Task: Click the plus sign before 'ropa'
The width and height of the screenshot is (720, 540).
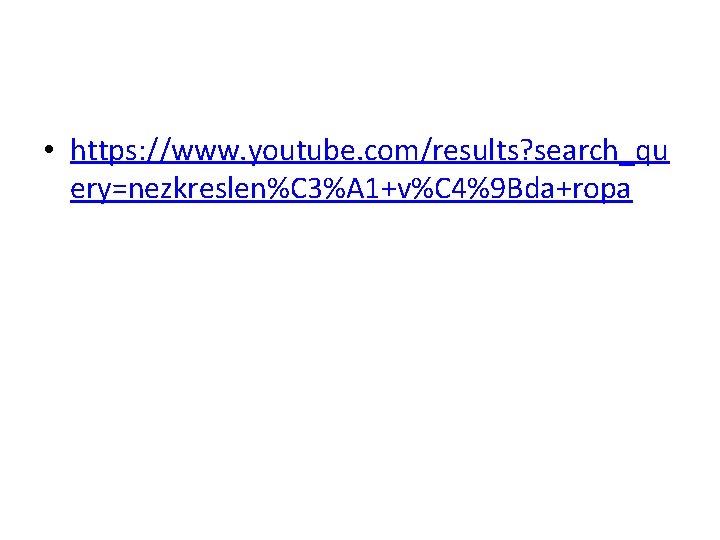Action: tap(562, 190)
